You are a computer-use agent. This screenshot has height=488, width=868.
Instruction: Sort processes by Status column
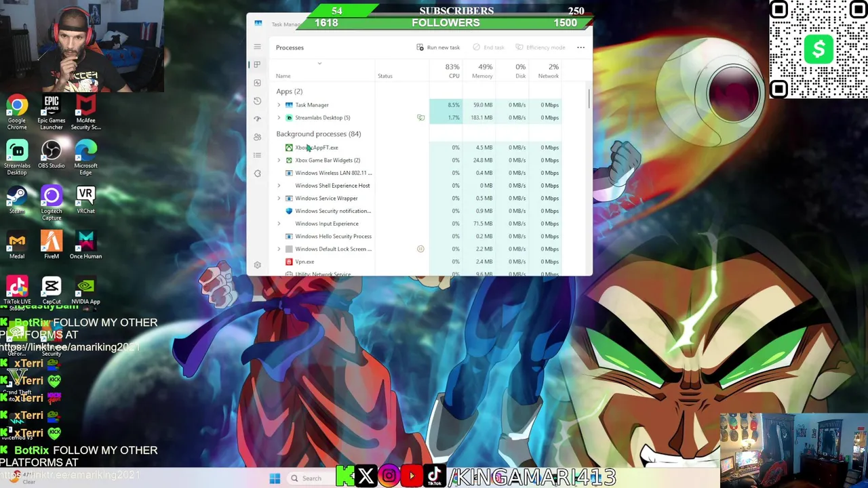pyautogui.click(x=385, y=76)
